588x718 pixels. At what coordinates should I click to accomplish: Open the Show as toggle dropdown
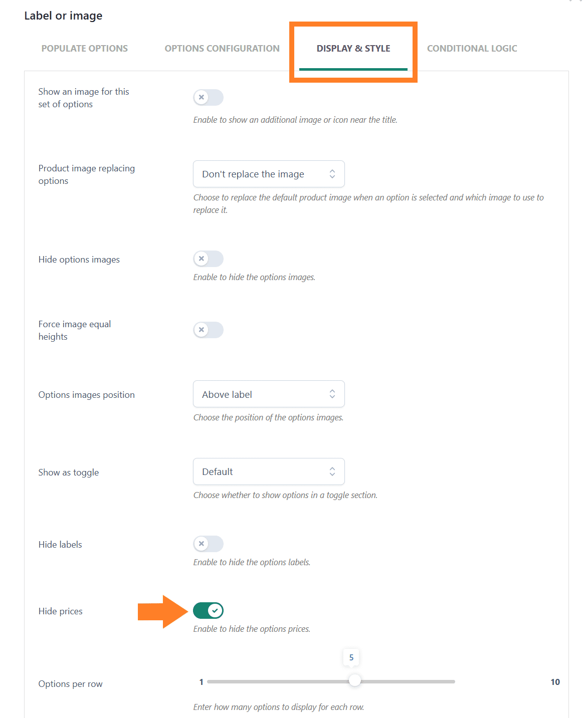point(269,471)
